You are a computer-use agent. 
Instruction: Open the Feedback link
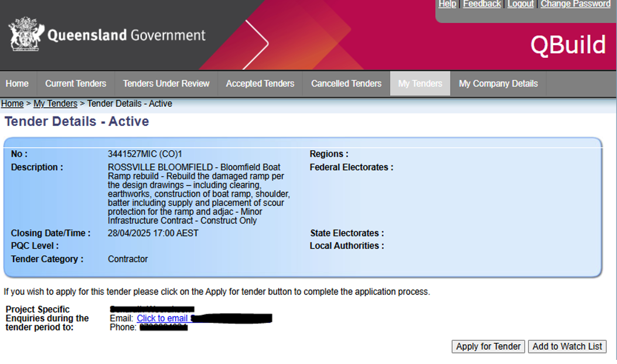[482, 4]
